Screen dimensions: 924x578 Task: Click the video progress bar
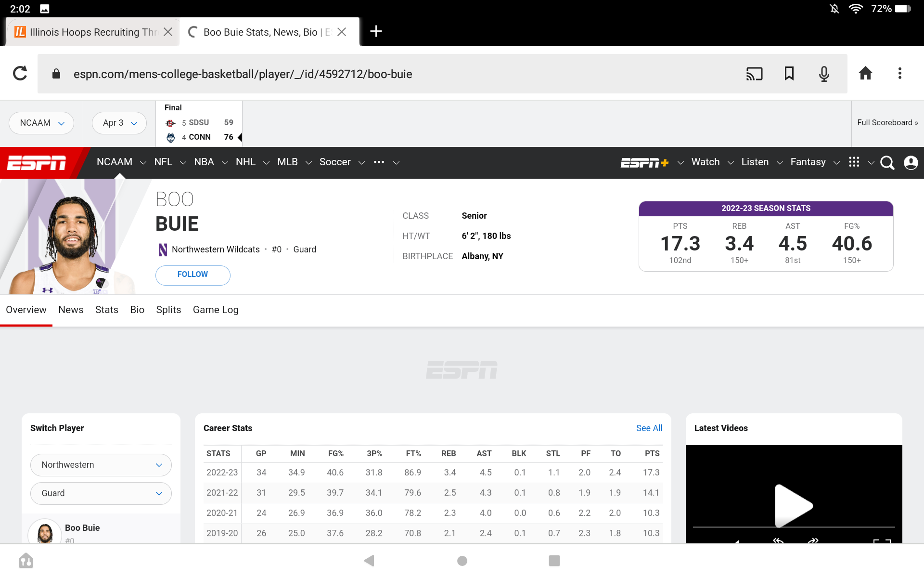[794, 527]
